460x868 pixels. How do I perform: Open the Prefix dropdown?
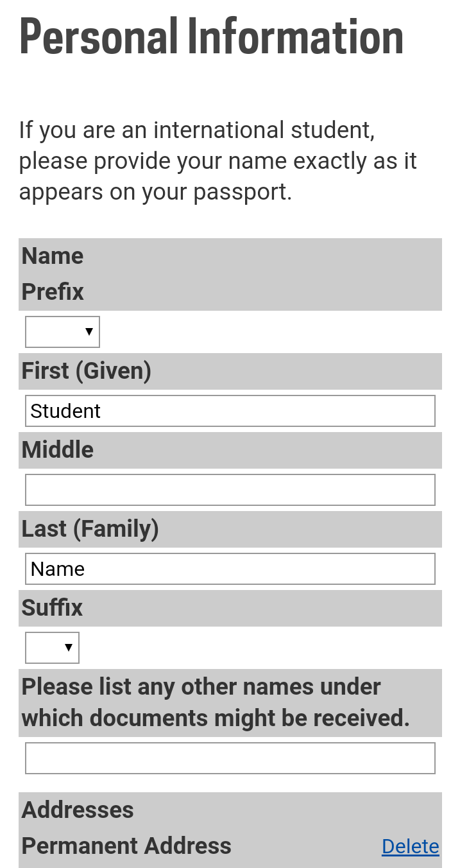click(x=62, y=332)
